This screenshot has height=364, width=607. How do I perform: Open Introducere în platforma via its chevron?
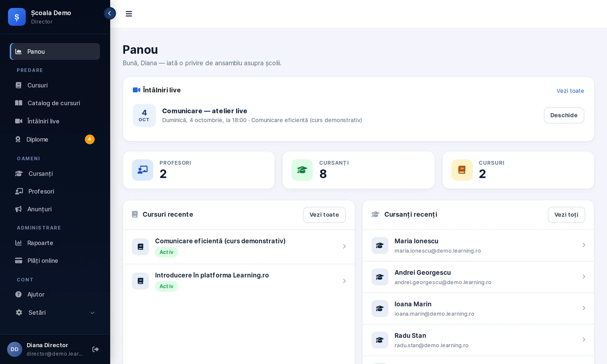[344, 281]
